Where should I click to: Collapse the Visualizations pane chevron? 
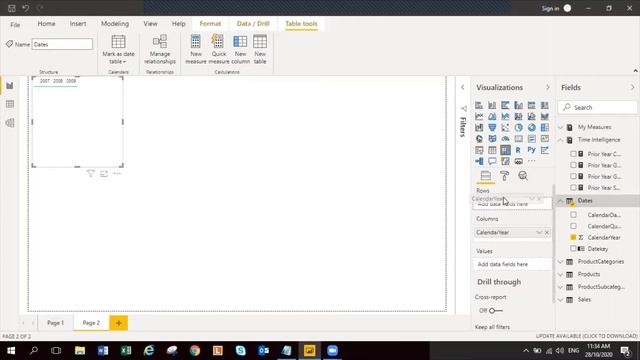(x=548, y=87)
